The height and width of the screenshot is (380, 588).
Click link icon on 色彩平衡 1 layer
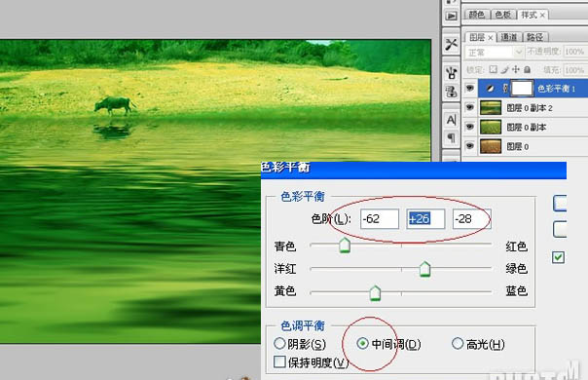click(505, 89)
